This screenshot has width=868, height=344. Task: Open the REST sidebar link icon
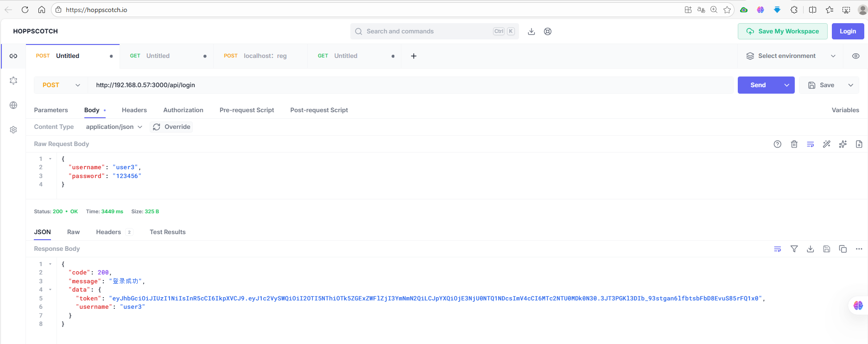(x=13, y=56)
